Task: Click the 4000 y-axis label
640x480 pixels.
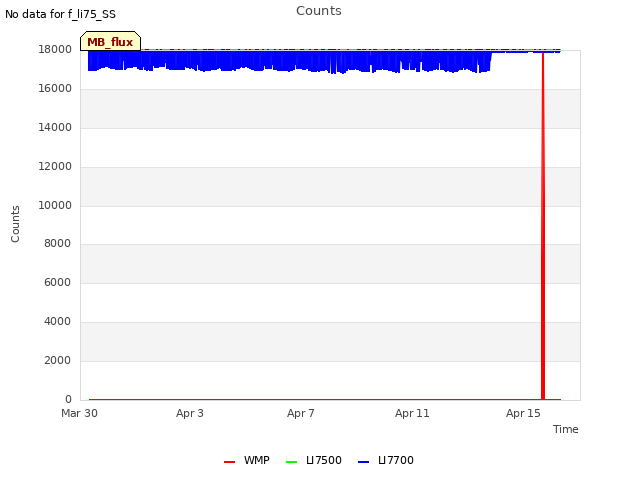Action: click(x=58, y=322)
